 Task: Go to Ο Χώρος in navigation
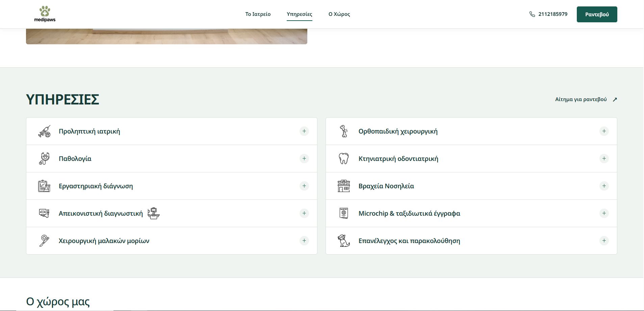[339, 14]
